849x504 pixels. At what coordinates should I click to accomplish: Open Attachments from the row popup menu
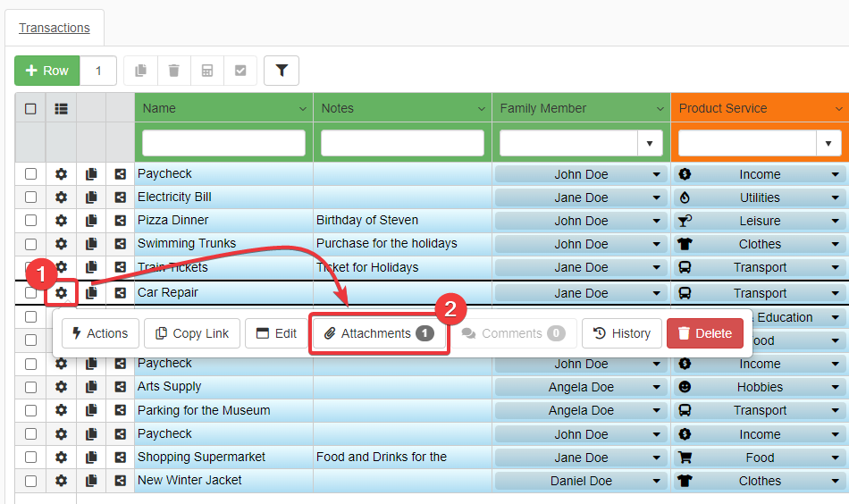point(378,333)
